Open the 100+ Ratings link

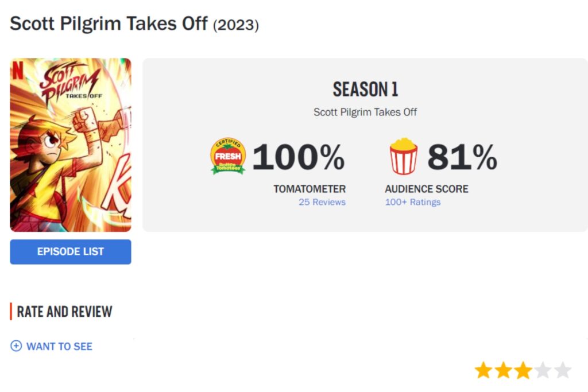point(413,202)
